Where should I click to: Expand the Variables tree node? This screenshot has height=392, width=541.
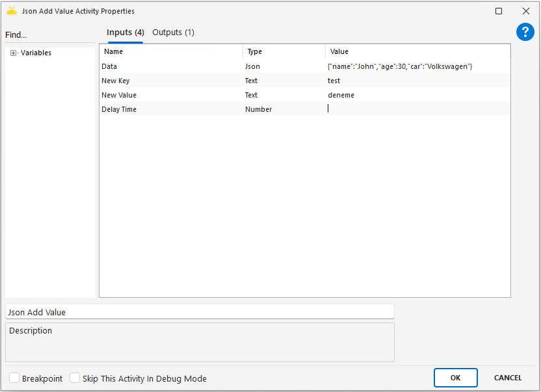tap(13, 53)
